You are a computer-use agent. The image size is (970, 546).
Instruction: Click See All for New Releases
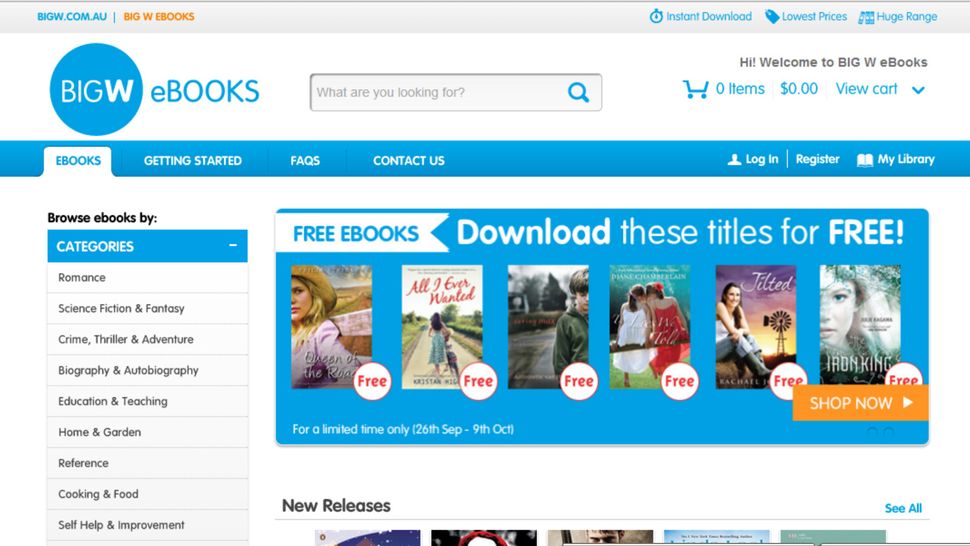[x=903, y=508]
